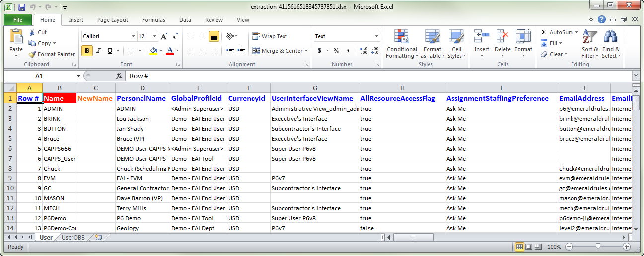Switch to the Page Layout ribbon tab
644x256 pixels.
(x=112, y=20)
